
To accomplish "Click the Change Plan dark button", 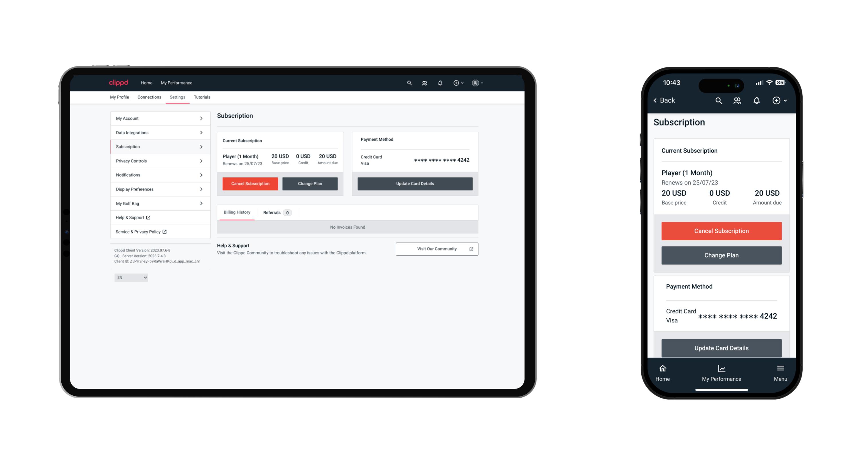I will click(x=309, y=183).
